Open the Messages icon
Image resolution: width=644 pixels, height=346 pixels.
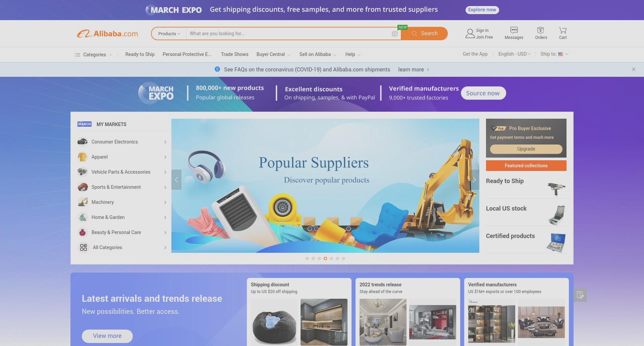pyautogui.click(x=514, y=30)
